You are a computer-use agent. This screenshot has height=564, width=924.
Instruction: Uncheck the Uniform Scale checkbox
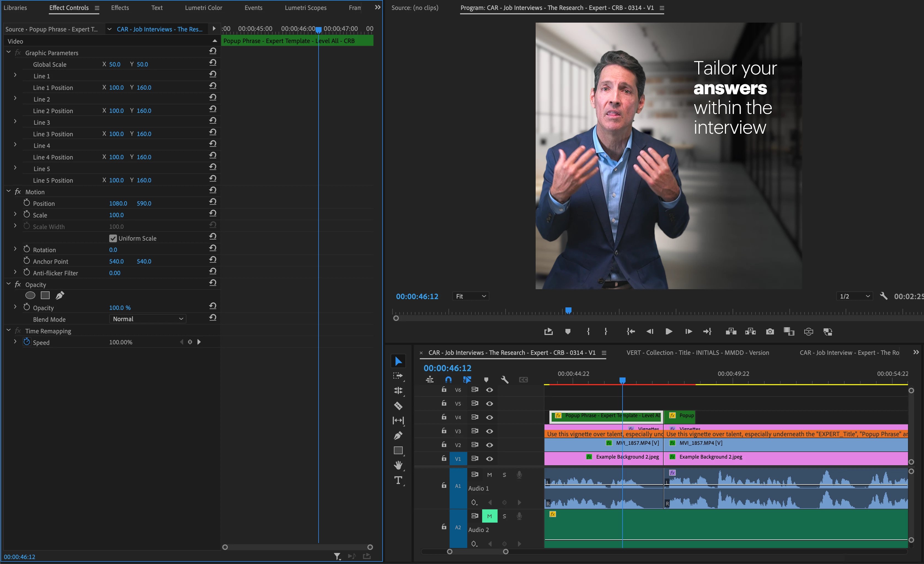(x=113, y=238)
